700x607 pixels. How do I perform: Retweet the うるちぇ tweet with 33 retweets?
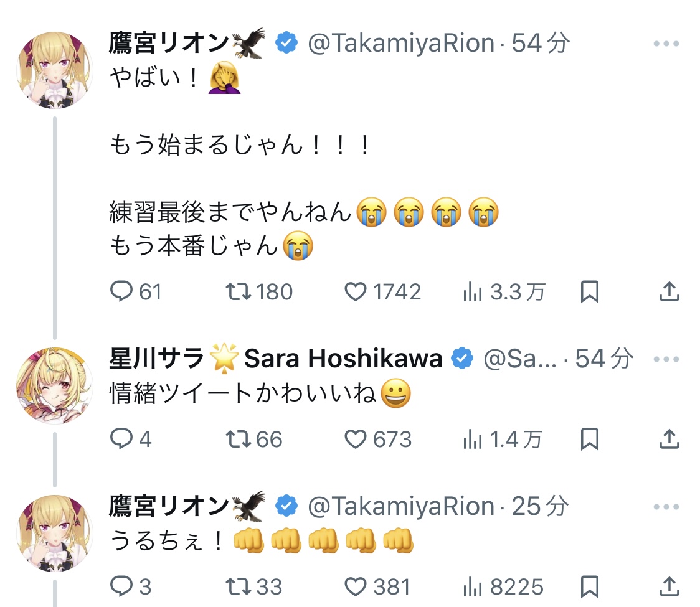click(237, 586)
